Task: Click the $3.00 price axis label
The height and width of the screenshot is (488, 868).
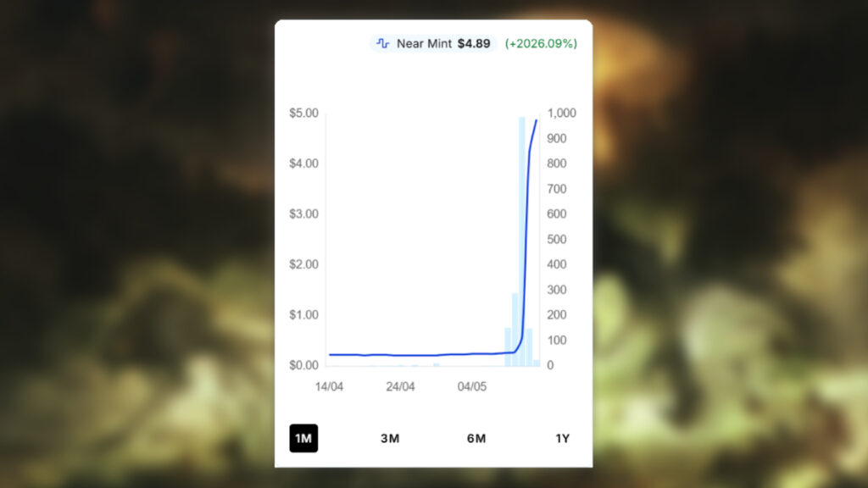Action: (x=303, y=213)
